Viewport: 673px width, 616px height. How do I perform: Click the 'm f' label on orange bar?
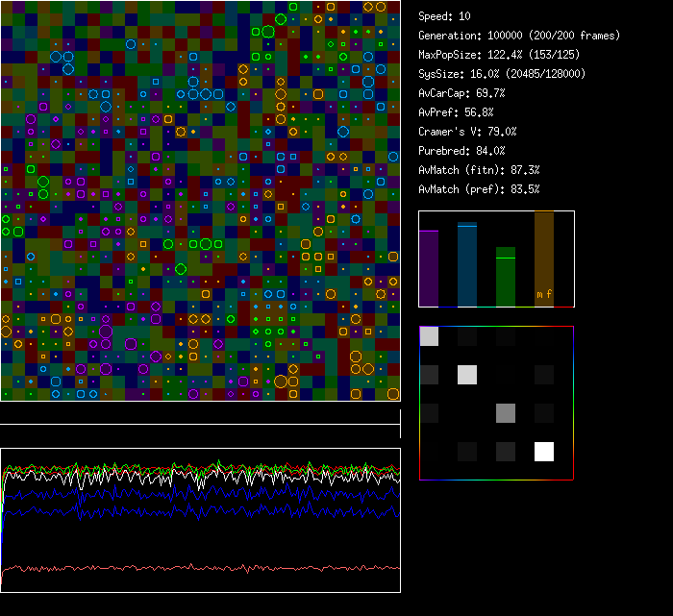coord(544,295)
